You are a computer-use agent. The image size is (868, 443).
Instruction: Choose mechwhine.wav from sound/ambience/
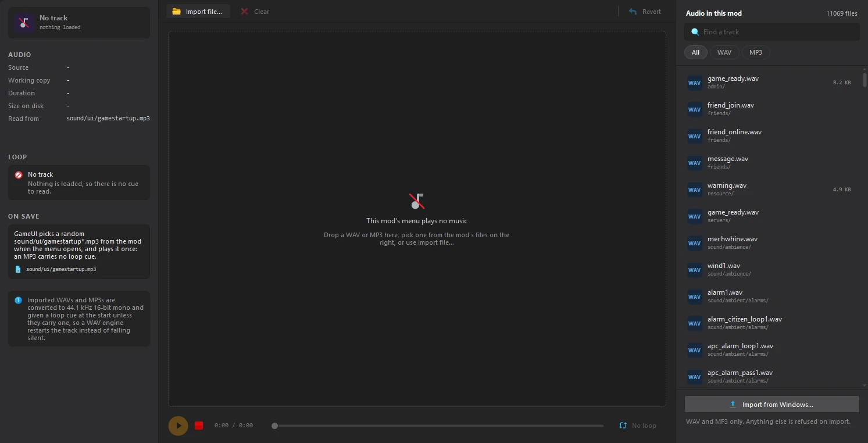tap(770, 243)
